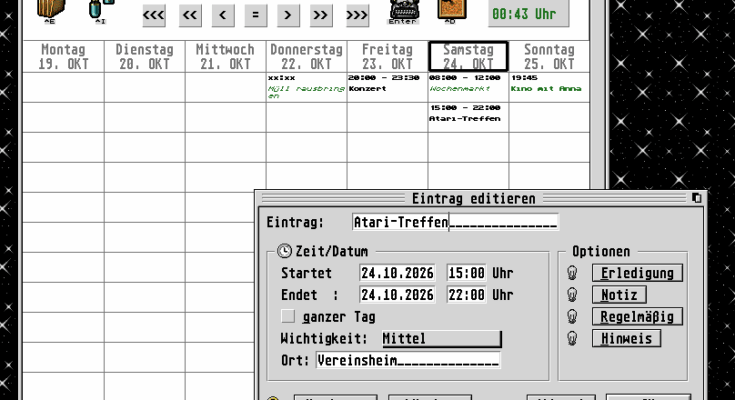Toggle the ganzer Tag checkbox
Image resolution: width=735 pixels, height=400 pixels.
pos(288,317)
